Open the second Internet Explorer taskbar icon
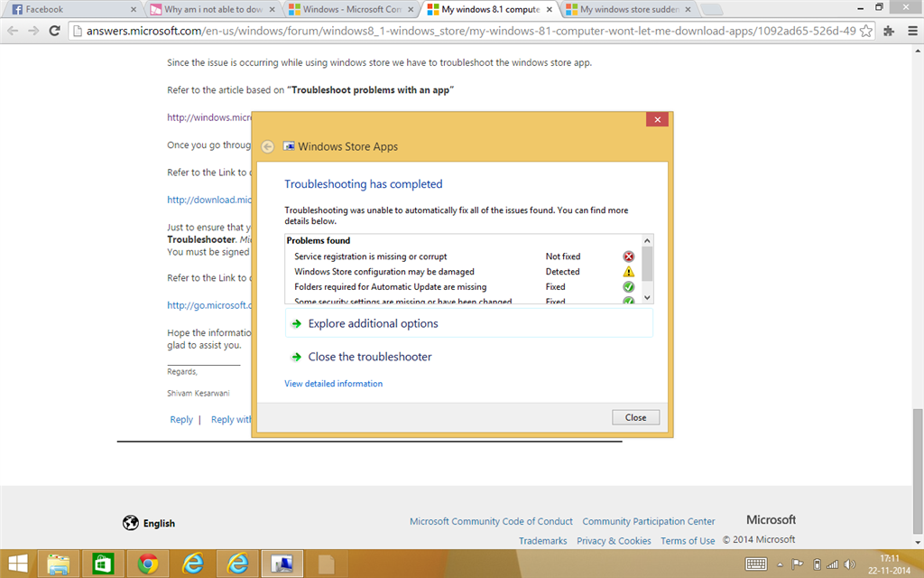The width and height of the screenshot is (924, 578). click(237, 564)
